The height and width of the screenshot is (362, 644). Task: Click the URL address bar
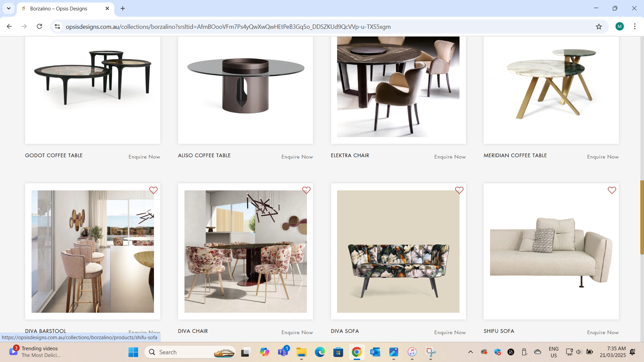228,26
